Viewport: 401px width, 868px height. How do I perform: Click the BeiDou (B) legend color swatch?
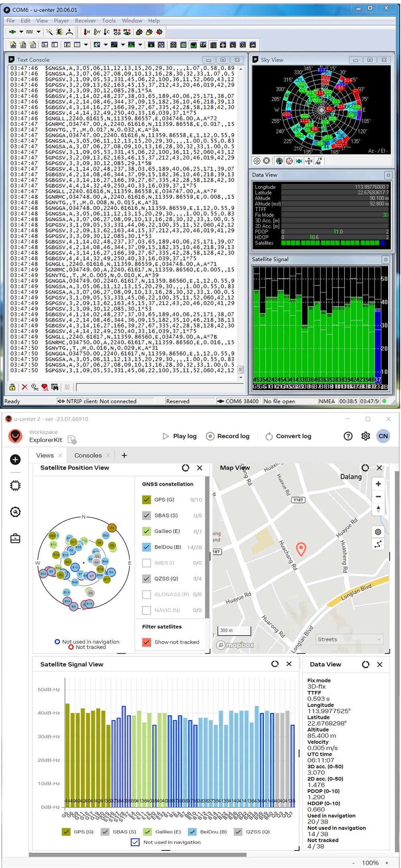coord(192,832)
